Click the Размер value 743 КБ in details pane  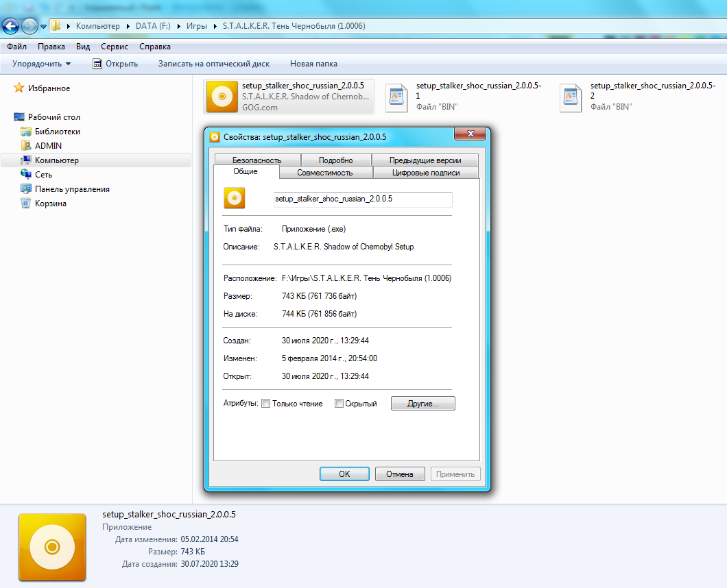tap(193, 552)
